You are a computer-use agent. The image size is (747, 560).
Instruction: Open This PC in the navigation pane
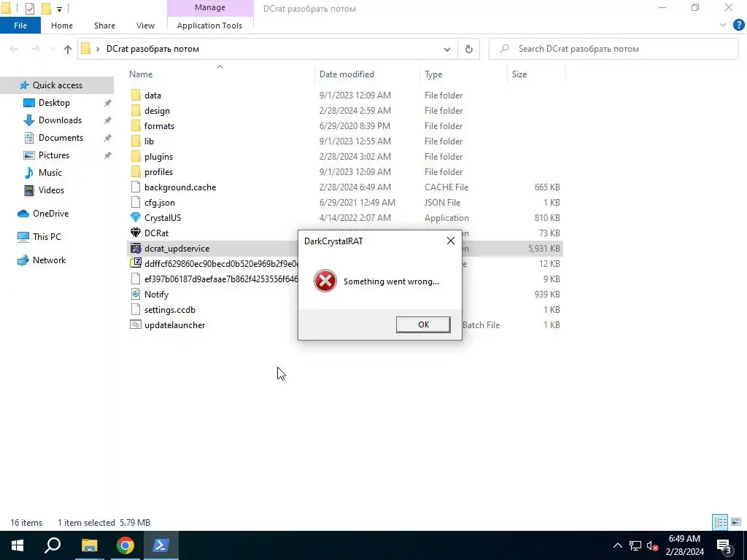(x=47, y=237)
